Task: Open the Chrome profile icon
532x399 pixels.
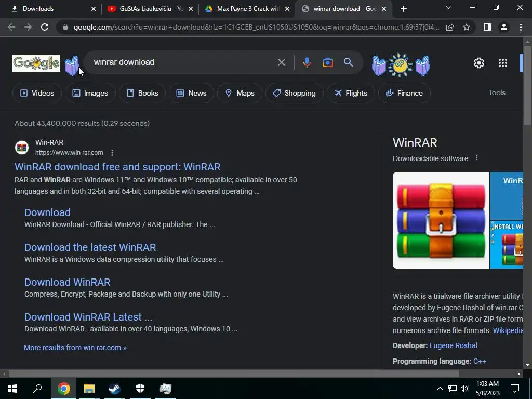Action: click(x=504, y=27)
